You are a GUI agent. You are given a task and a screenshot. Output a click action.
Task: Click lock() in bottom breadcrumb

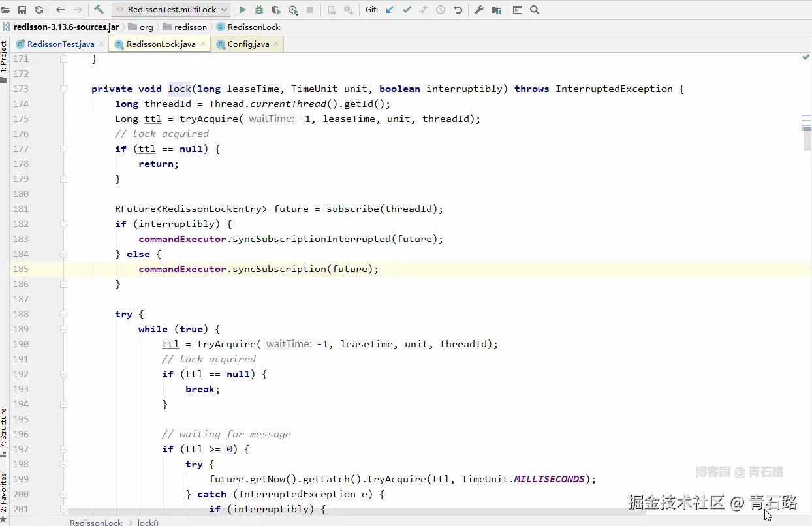148,522
